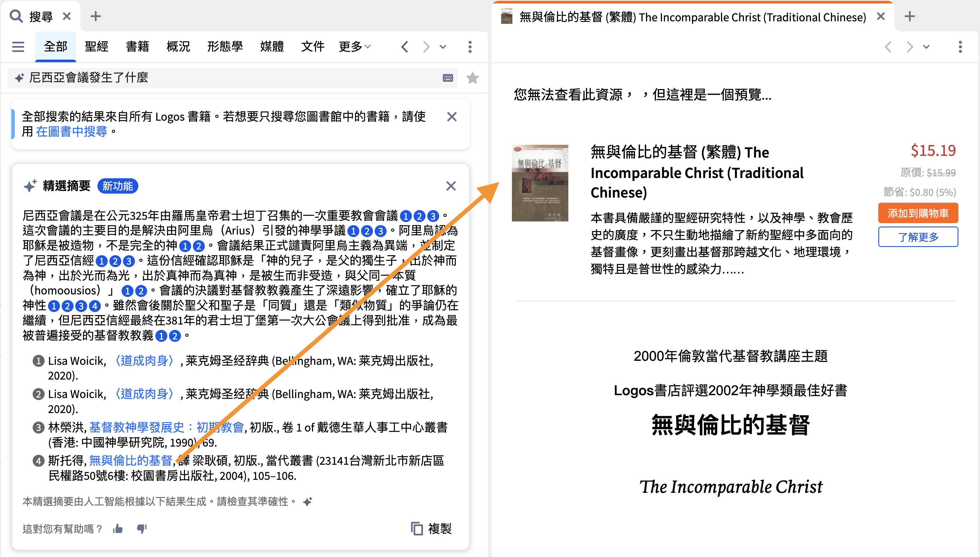Open reference number 1 marker for Lisa Woicik first entry
The height and width of the screenshot is (557, 980).
(38, 361)
